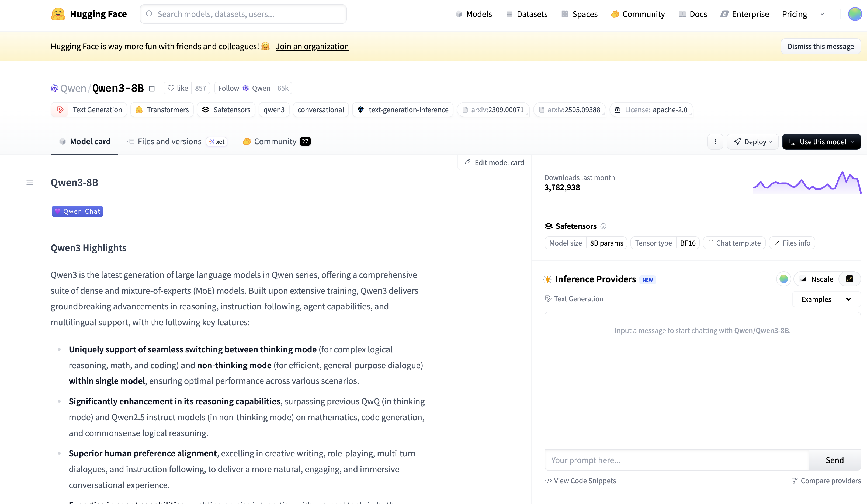Click the Qwen3 Highlights heading
This screenshot has width=867, height=504.
88,248
